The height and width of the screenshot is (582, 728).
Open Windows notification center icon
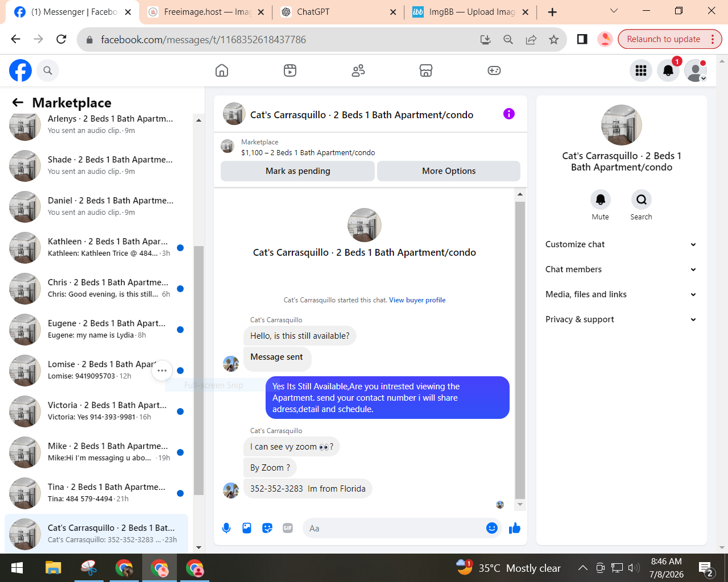point(706,568)
